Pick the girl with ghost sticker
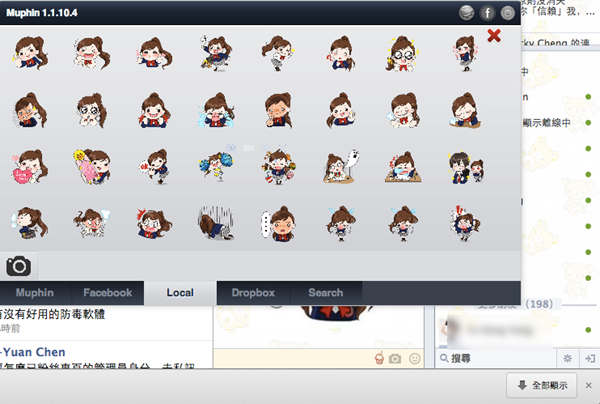The height and width of the screenshot is (404, 600). point(341,167)
